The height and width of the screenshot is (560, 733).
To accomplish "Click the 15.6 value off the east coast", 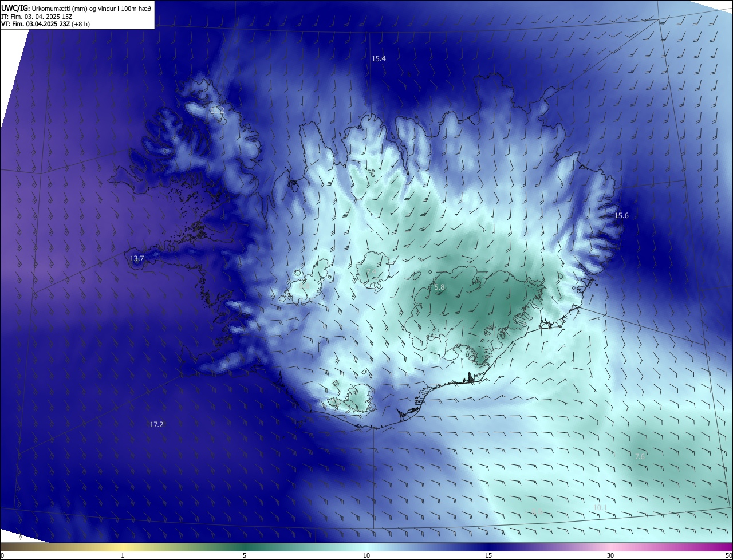I will click(621, 215).
